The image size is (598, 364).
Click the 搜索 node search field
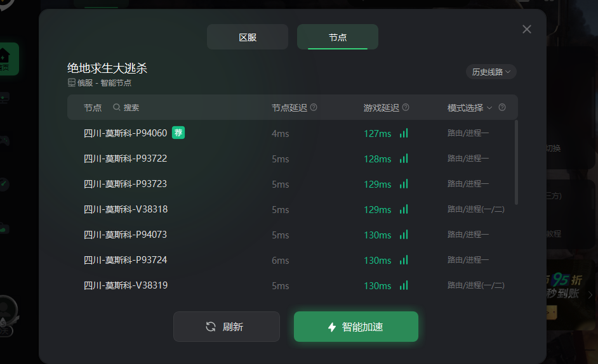click(131, 108)
